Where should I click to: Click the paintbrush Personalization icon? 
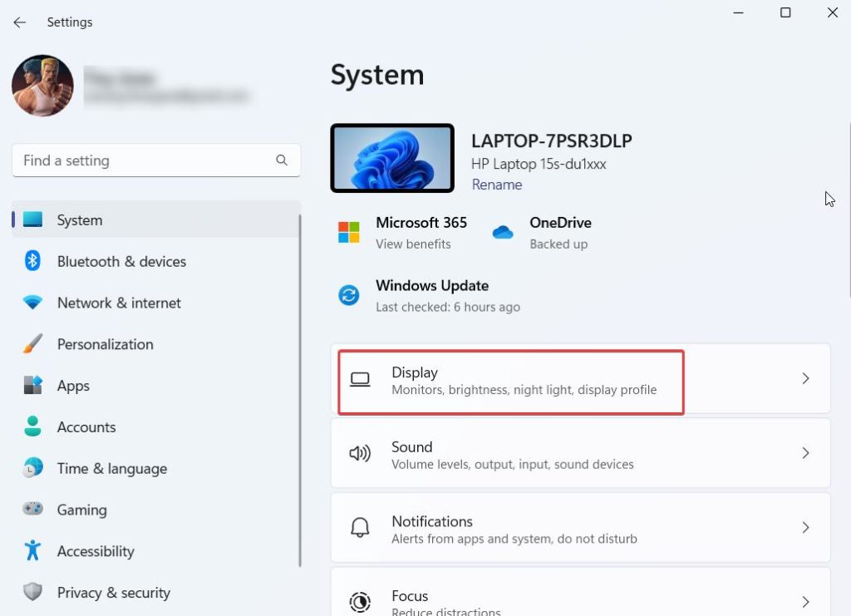click(x=32, y=343)
